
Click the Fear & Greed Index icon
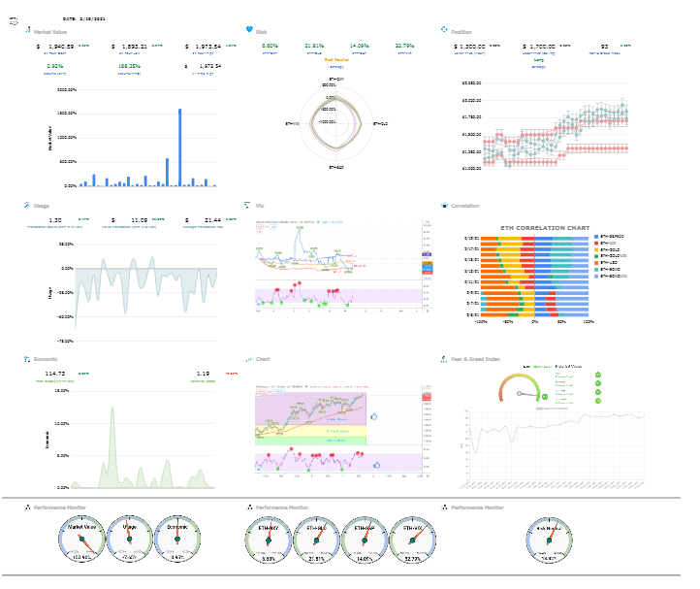444,359
